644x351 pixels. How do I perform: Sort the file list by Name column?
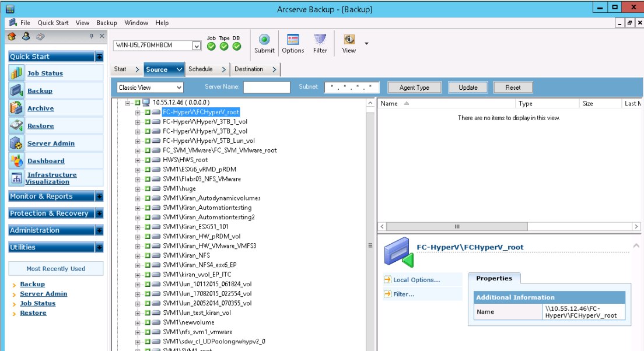pyautogui.click(x=446, y=103)
